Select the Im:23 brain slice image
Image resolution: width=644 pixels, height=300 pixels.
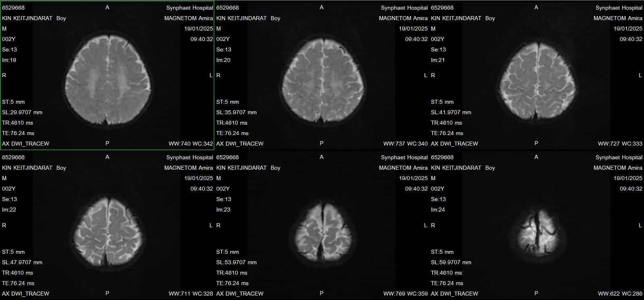coord(323,232)
